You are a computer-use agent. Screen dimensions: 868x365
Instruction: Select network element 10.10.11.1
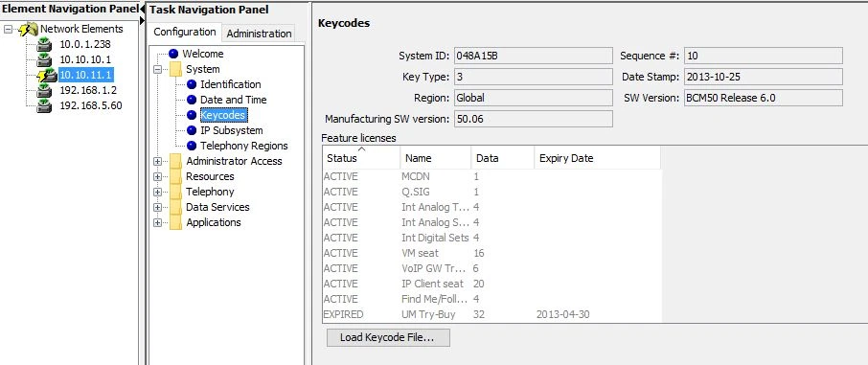(86, 75)
